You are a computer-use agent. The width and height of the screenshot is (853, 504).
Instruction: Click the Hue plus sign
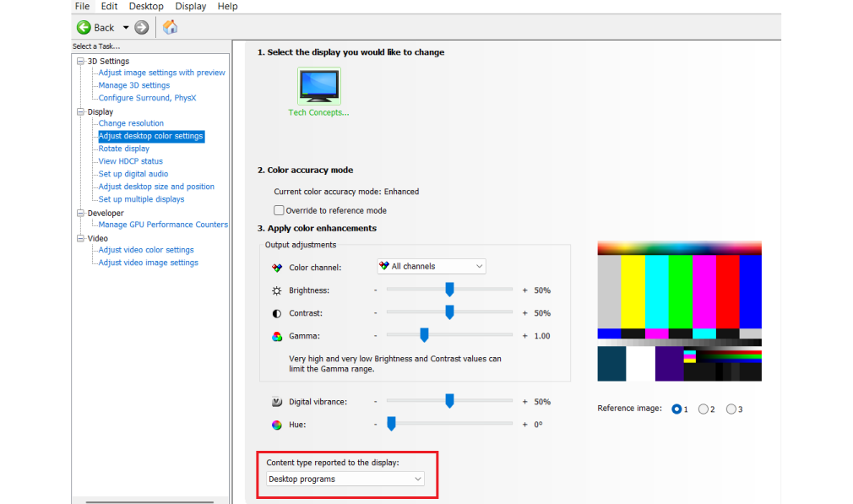(x=525, y=425)
